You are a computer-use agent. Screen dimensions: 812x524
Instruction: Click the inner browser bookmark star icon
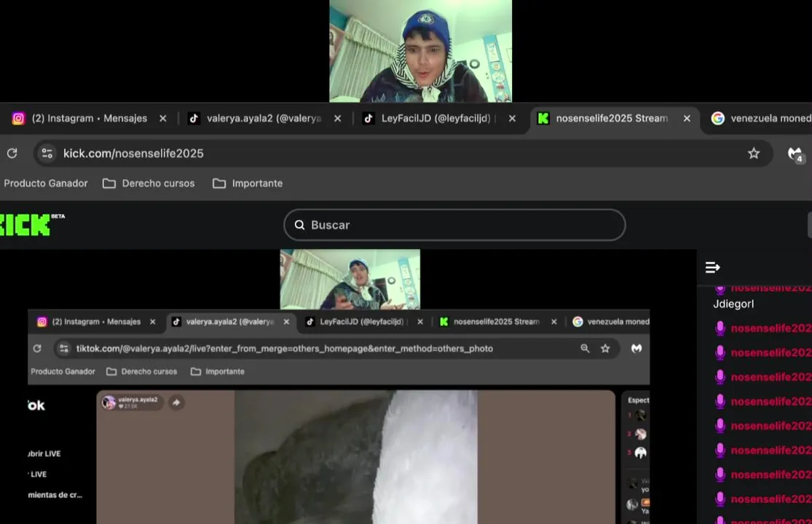pyautogui.click(x=605, y=349)
